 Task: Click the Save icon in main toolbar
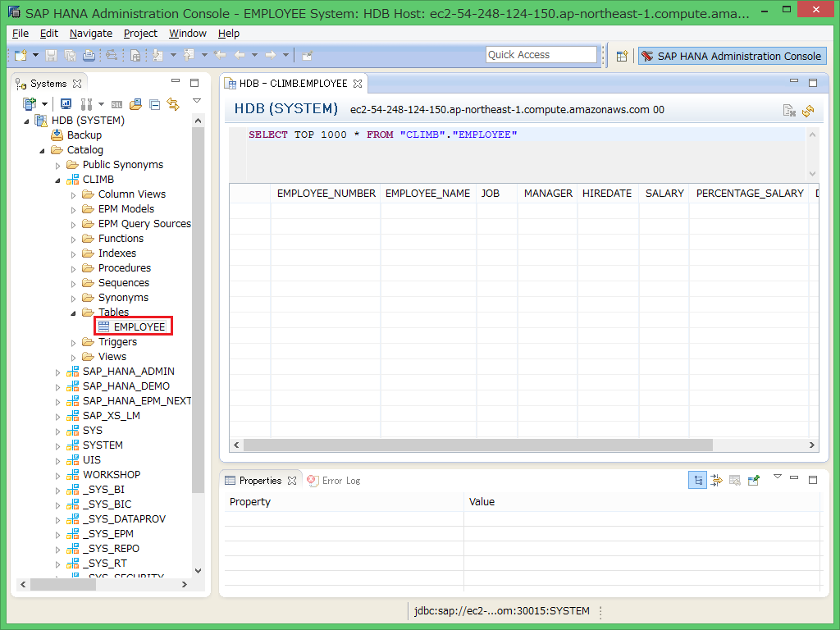[52, 55]
